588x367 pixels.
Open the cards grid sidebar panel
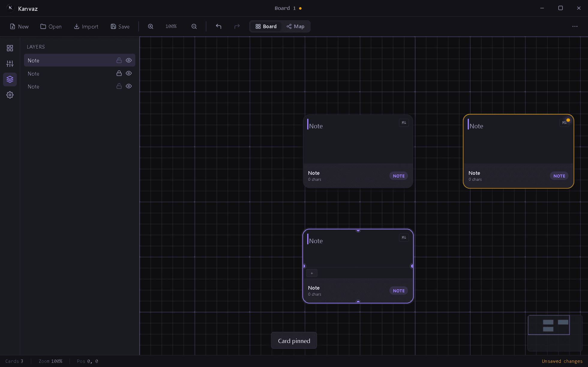click(10, 48)
